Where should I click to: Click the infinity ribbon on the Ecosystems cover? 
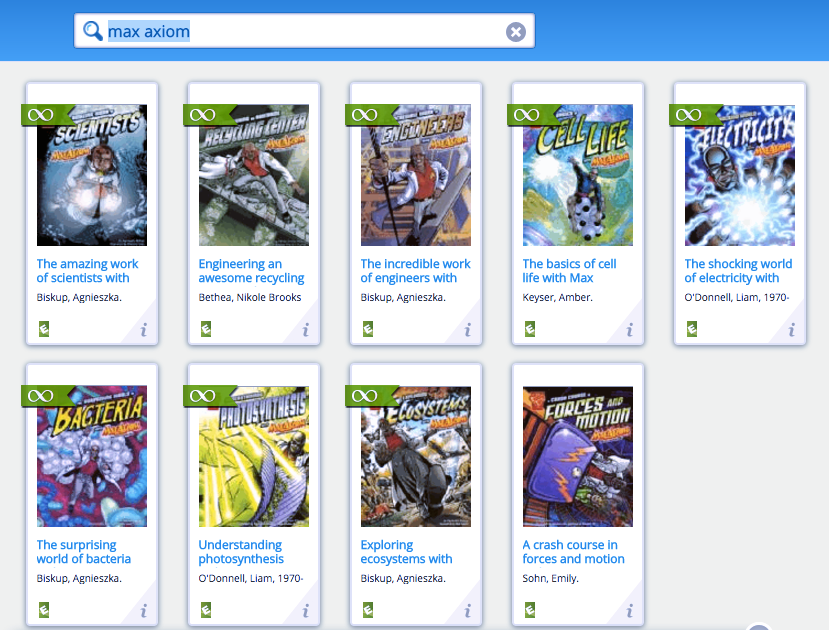coord(369,396)
